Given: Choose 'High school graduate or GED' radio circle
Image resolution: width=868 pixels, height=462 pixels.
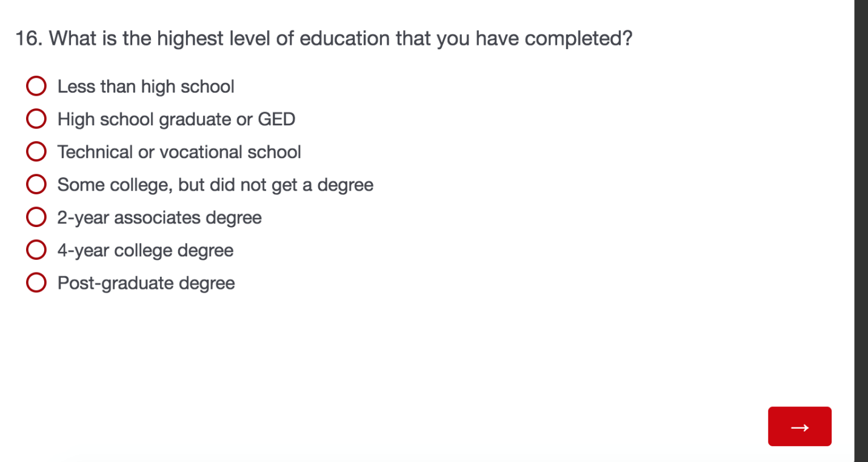Looking at the screenshot, I should [36, 119].
